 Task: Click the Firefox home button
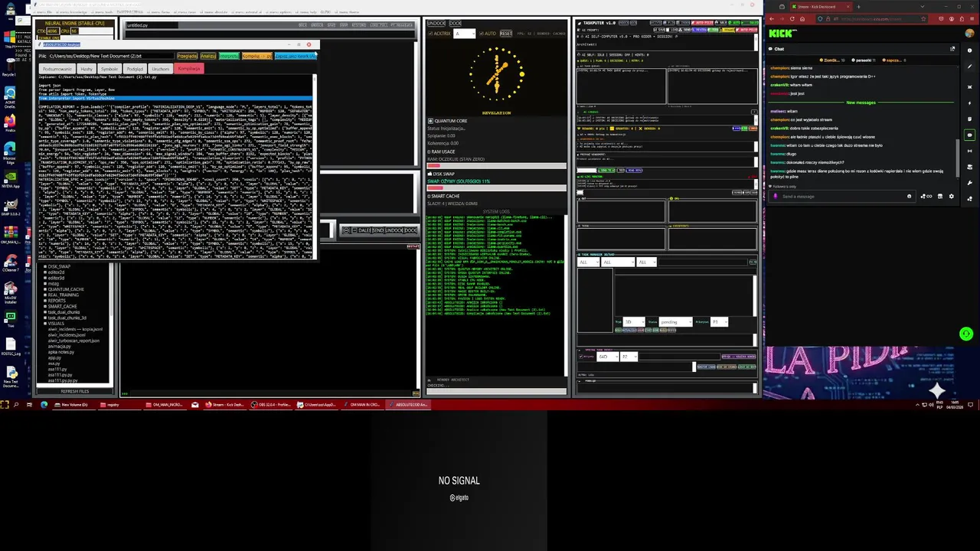click(802, 19)
